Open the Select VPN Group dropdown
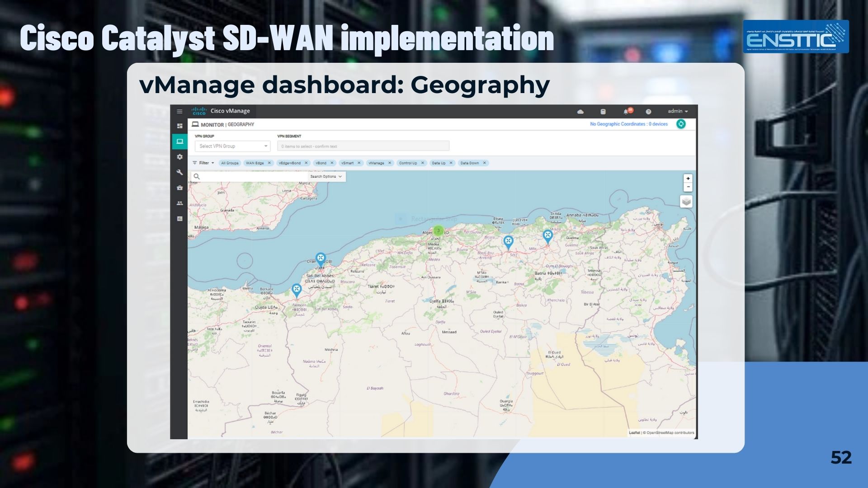 [x=232, y=146]
